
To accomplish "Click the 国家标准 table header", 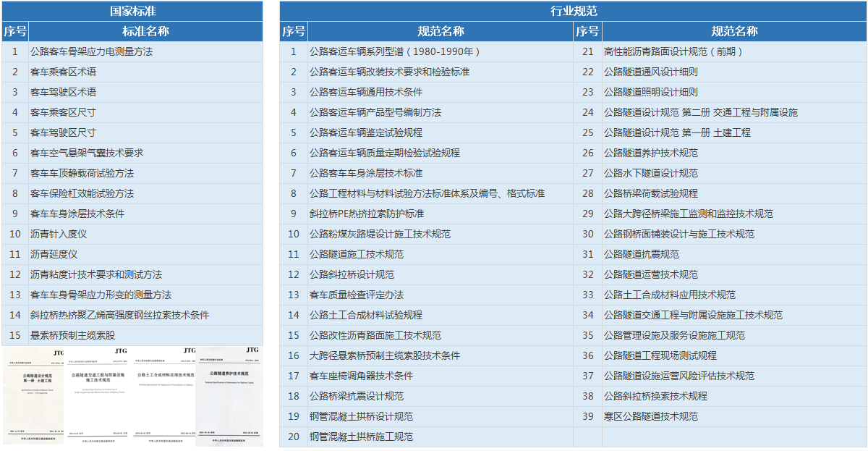I will [132, 11].
